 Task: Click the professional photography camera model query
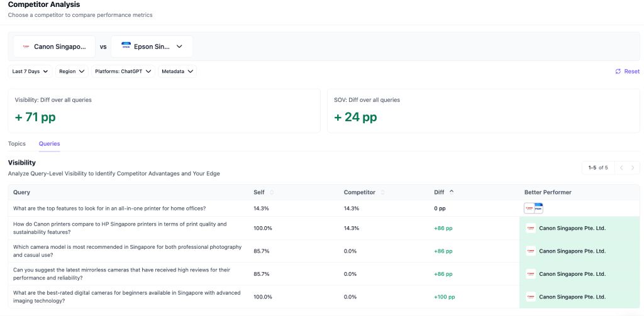(127, 251)
